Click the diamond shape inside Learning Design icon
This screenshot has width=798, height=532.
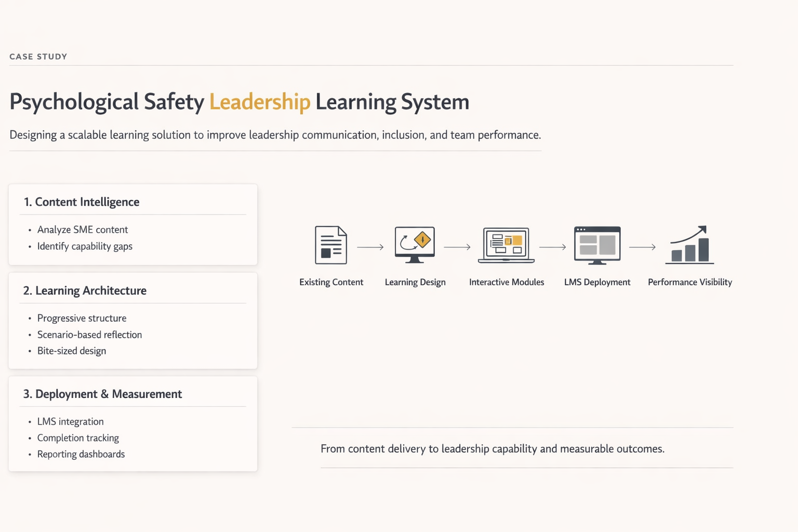click(x=422, y=240)
